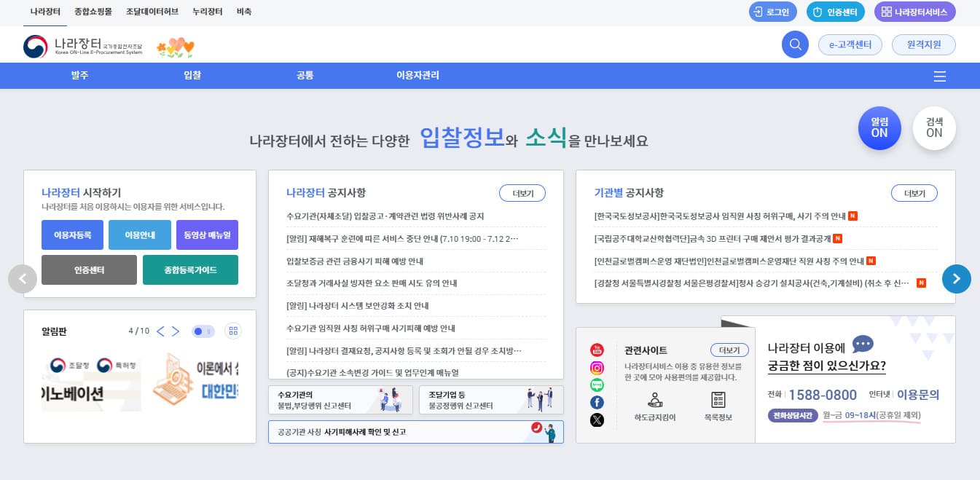This screenshot has height=480, width=980.
Task: Open the 목록정보 icon link
Action: click(718, 406)
